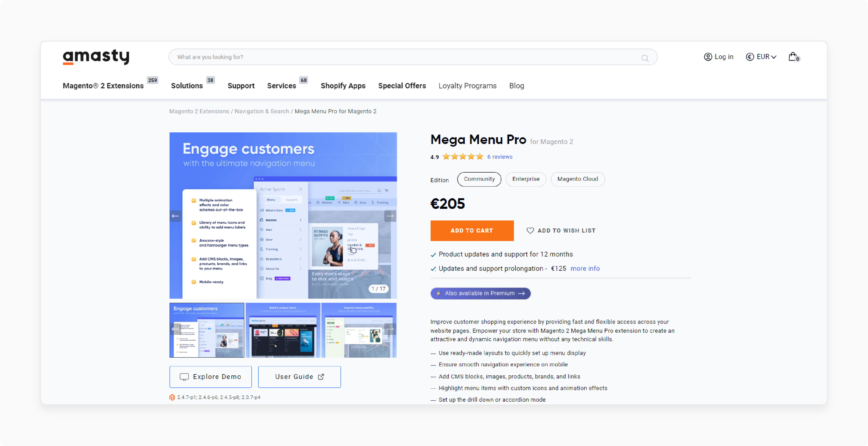Click the Magento logo next to version numbers
Viewport: 868px width, 446px height.
tap(172, 397)
